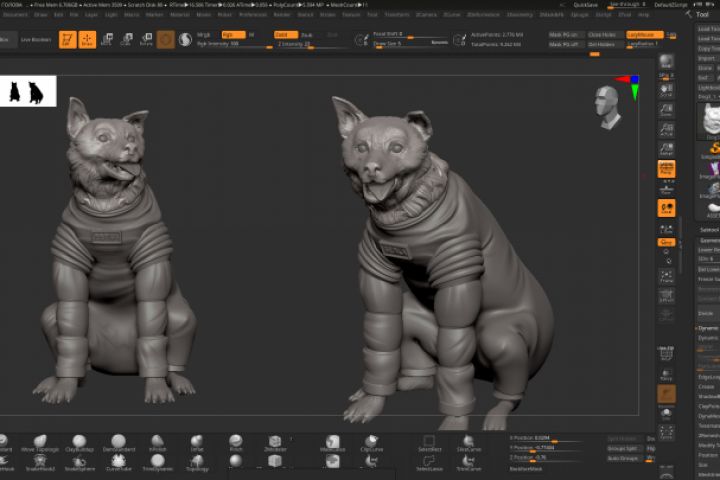Click the Gizmo 3D icon
Viewport: 720px width, 480px height.
(x=166, y=40)
